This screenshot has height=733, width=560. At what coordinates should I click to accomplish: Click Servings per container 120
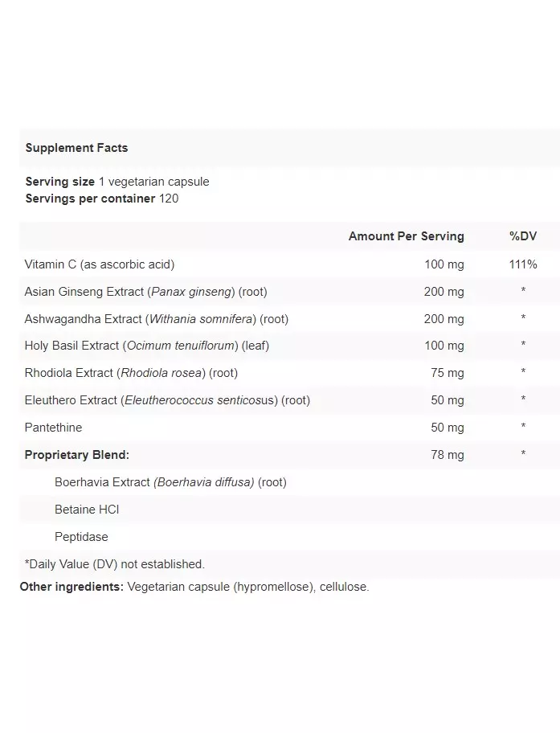[x=102, y=199]
